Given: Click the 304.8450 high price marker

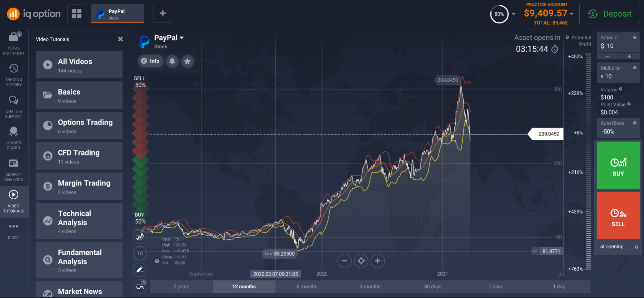Looking at the screenshot, I should pyautogui.click(x=448, y=80).
